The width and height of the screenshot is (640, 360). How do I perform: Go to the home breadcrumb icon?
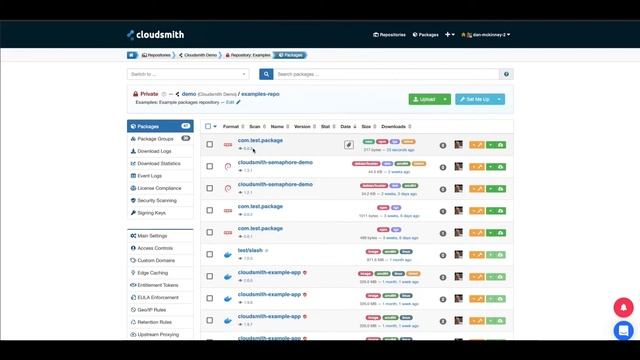point(131,55)
